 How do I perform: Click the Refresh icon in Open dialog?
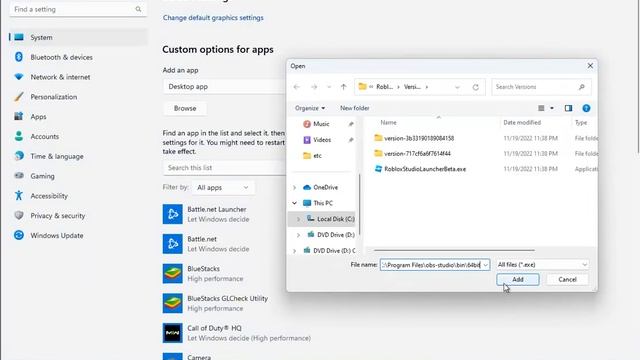click(476, 87)
